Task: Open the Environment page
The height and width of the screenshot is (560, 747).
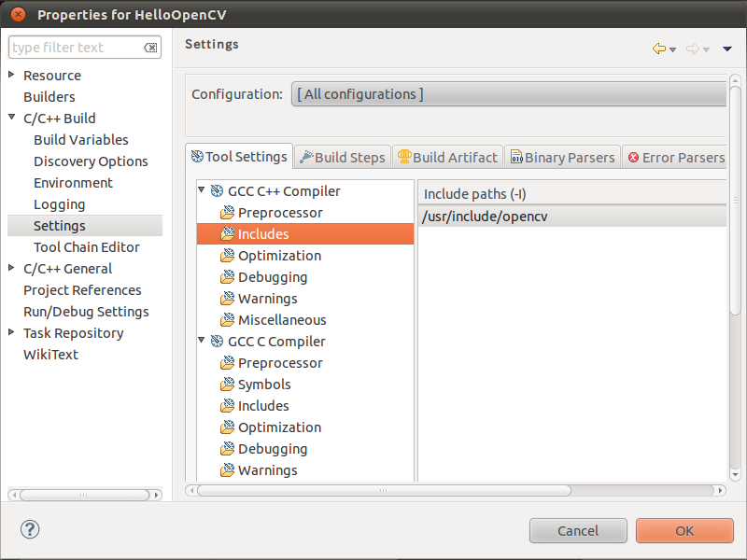Action: 74,182
